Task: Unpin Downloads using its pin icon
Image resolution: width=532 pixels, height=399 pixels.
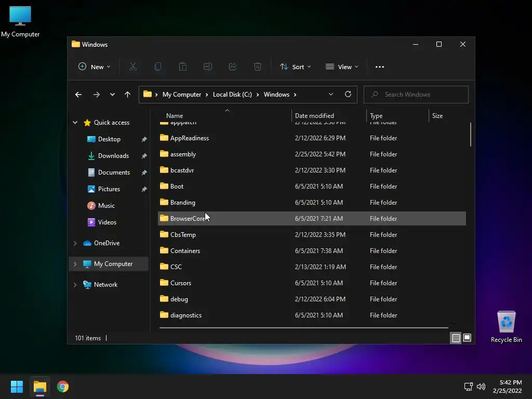Action: tap(144, 156)
